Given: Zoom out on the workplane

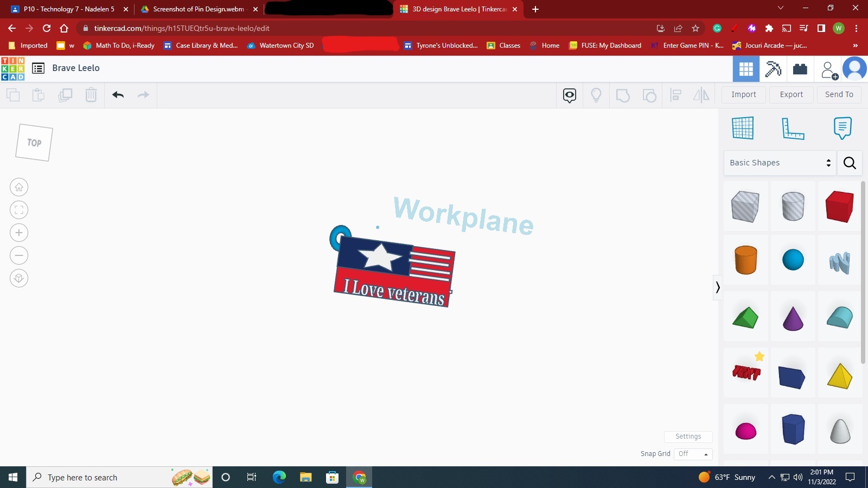Looking at the screenshot, I should (19, 256).
